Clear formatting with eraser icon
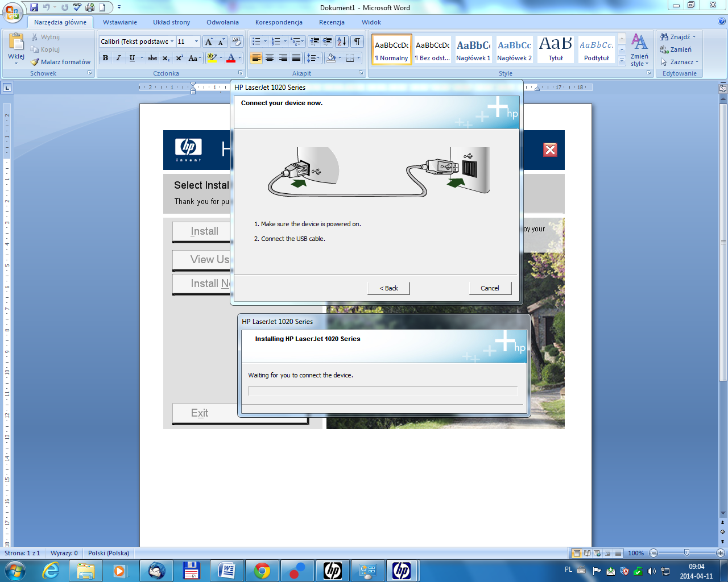 (237, 41)
